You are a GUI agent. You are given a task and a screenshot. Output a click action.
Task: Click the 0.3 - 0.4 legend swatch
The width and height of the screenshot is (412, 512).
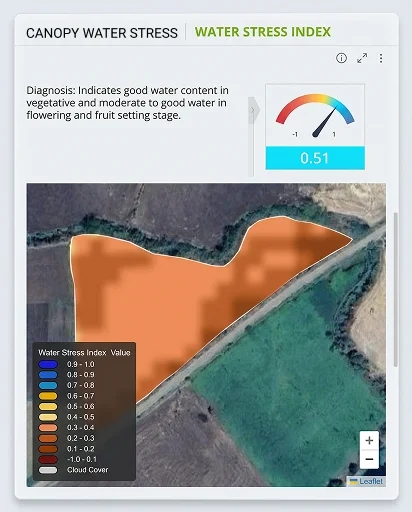point(48,428)
